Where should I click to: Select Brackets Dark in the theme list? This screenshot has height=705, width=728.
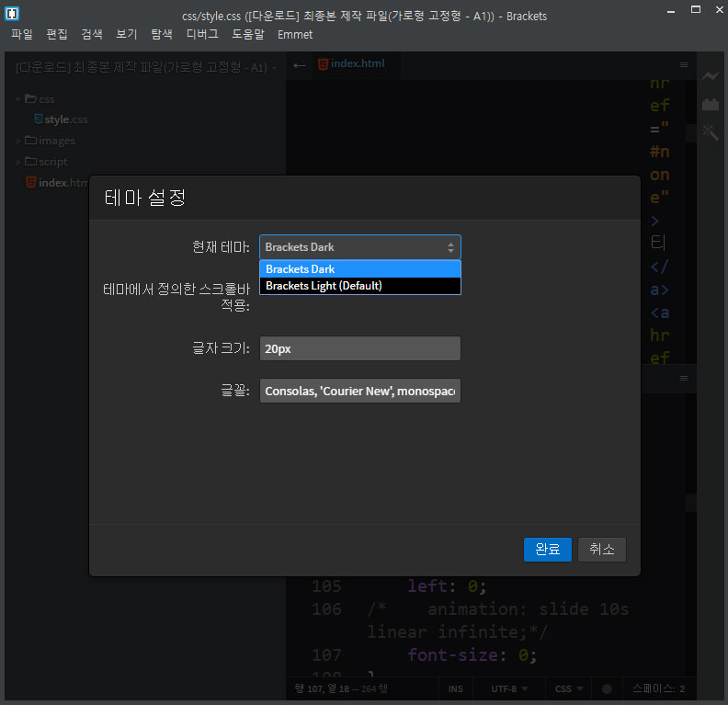tap(359, 269)
